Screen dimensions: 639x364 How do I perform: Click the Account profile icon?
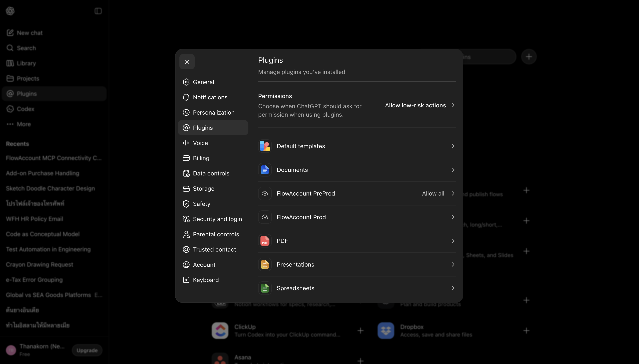[x=186, y=265]
